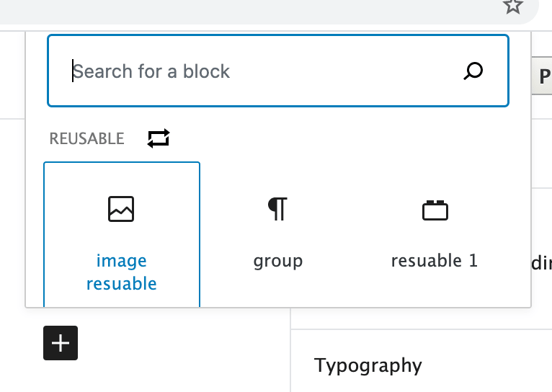Click the partially visible P button
Screen dimensions: 552x392
542,76
